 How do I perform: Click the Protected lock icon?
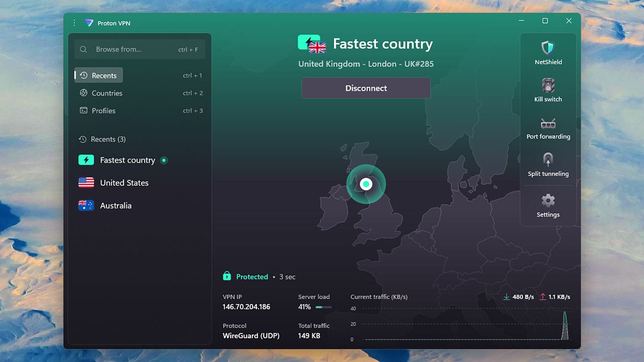point(227,276)
